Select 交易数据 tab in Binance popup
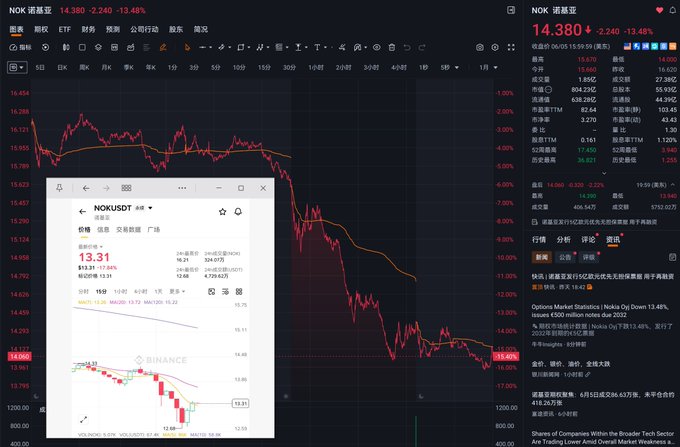The height and width of the screenshot is (447, 680). tap(128, 229)
